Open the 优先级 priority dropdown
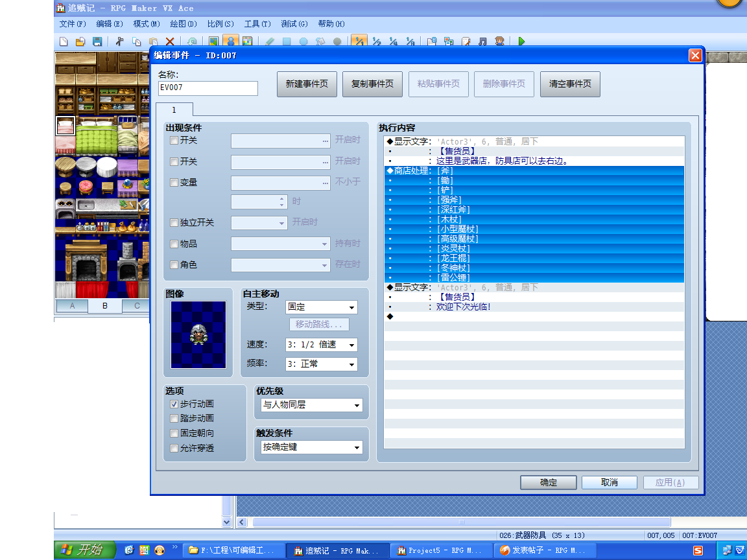The height and width of the screenshot is (560, 747). tap(311, 404)
